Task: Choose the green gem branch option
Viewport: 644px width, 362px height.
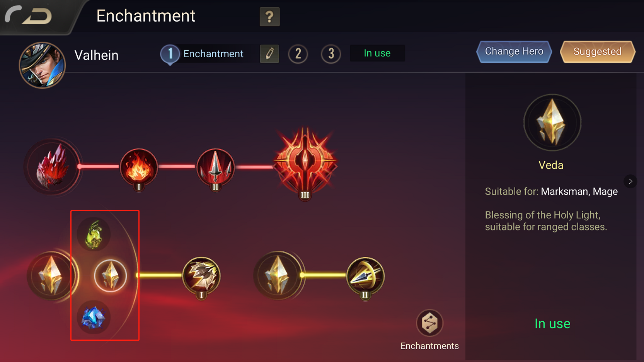Action: pyautogui.click(x=94, y=234)
